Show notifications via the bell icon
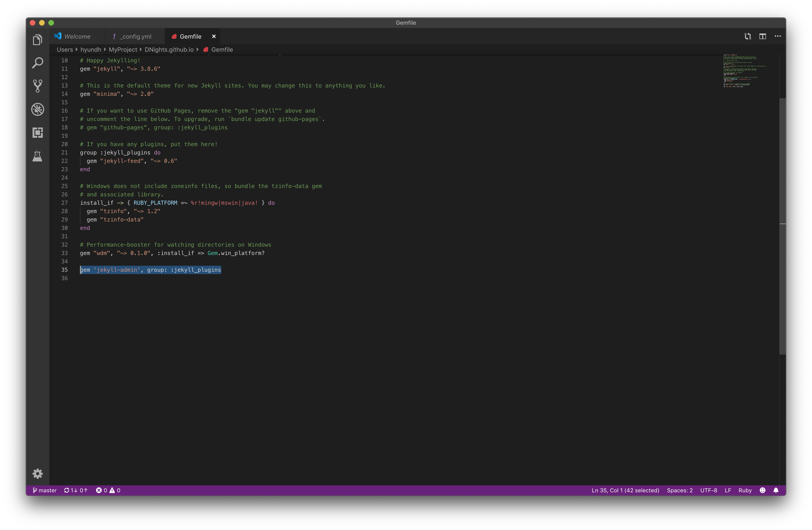Screen dimensions: 812x530 coord(776,490)
